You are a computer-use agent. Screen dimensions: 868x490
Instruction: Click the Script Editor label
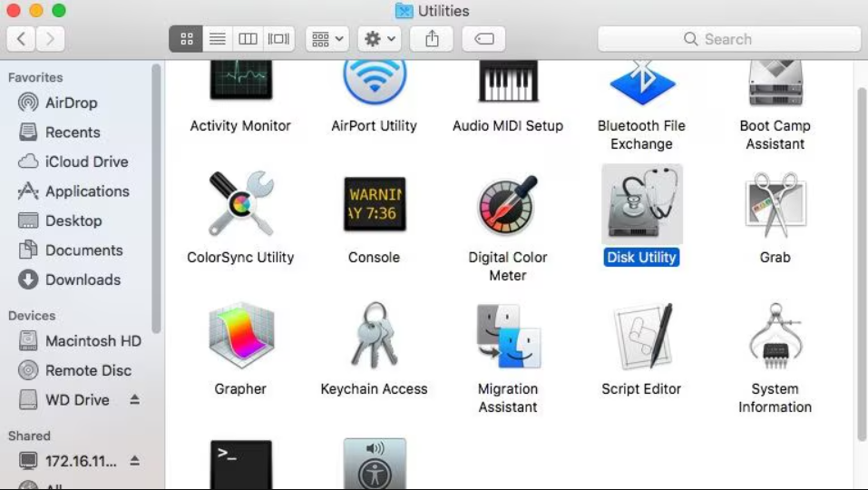pos(641,388)
